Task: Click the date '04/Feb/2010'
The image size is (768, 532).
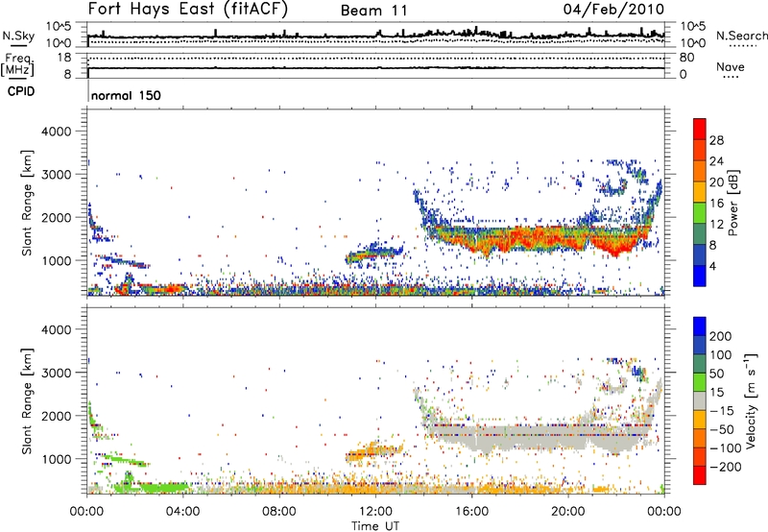Action: click(613, 10)
